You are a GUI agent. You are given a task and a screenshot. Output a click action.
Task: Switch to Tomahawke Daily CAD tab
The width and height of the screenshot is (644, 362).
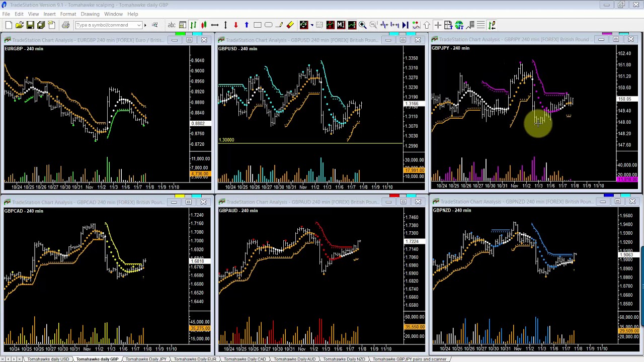coord(245,359)
